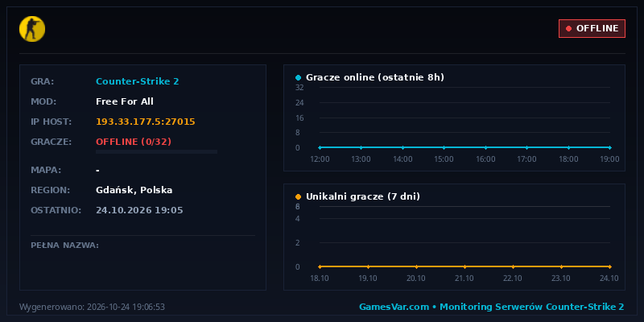The height and width of the screenshot is (322, 644).
Task: Click the MOD label
Action: coord(43,101)
